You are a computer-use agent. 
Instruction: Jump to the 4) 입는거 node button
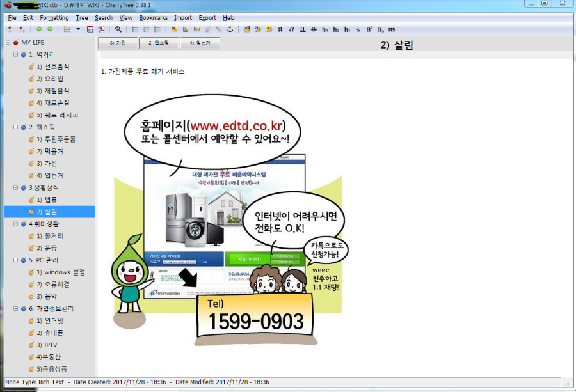[200, 43]
